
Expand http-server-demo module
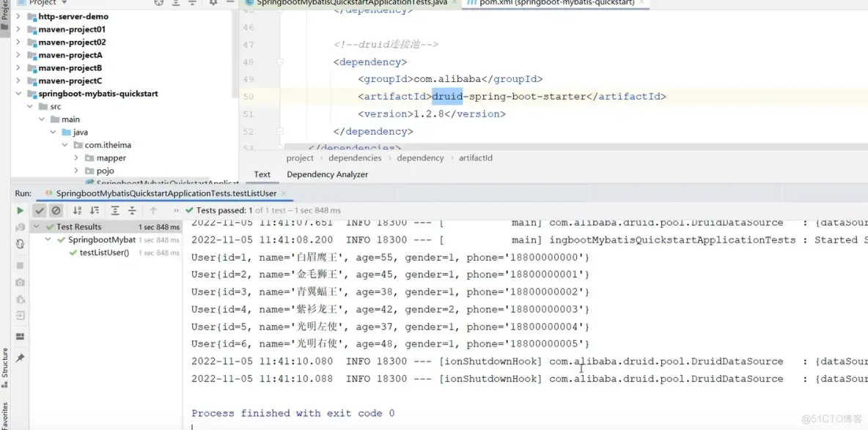[x=18, y=17]
